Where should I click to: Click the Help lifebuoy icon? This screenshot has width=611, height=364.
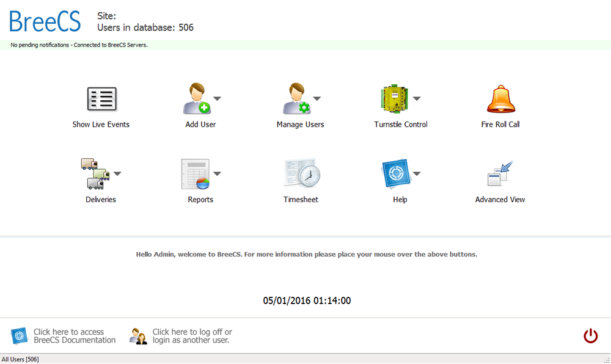[395, 174]
